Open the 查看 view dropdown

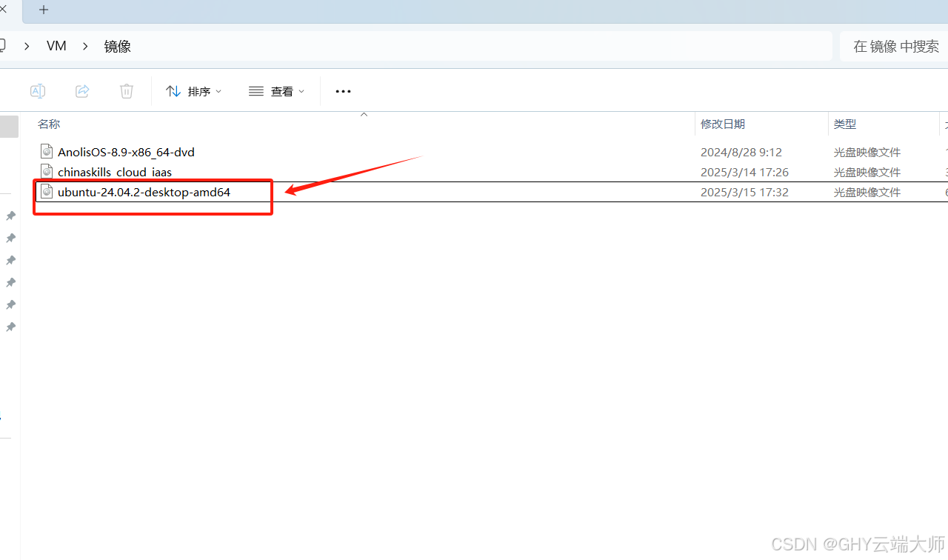277,91
